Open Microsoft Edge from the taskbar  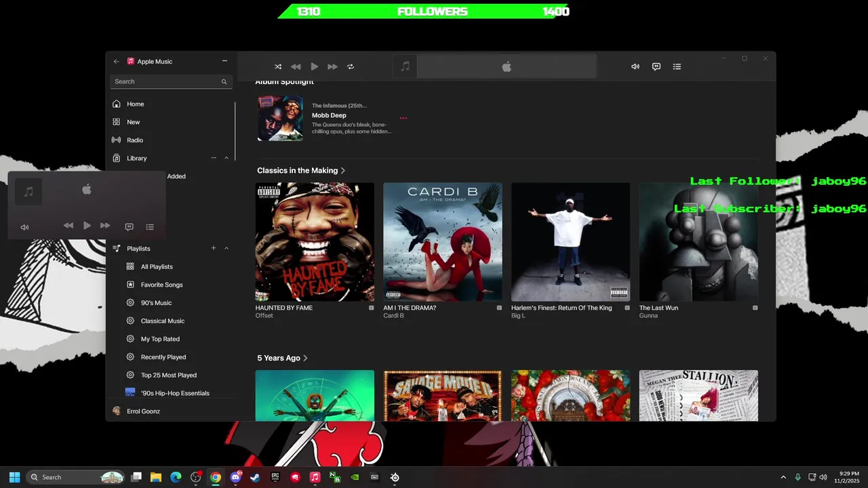pyautogui.click(x=176, y=477)
